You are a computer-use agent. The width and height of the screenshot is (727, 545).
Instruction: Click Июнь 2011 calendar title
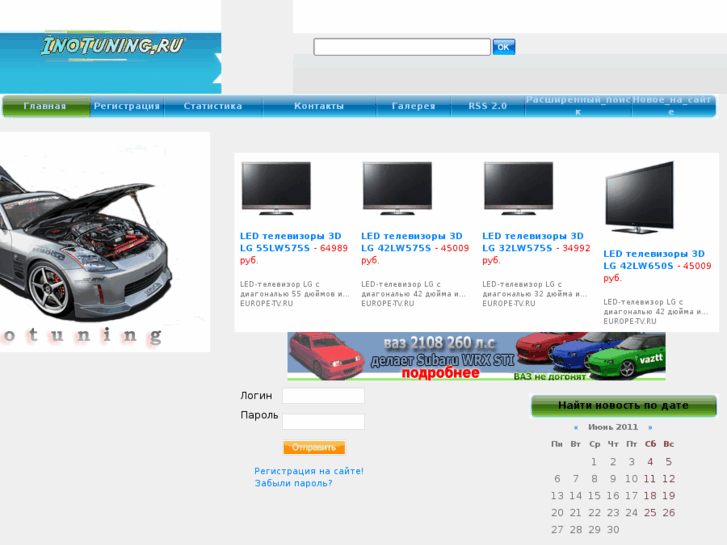(x=613, y=427)
